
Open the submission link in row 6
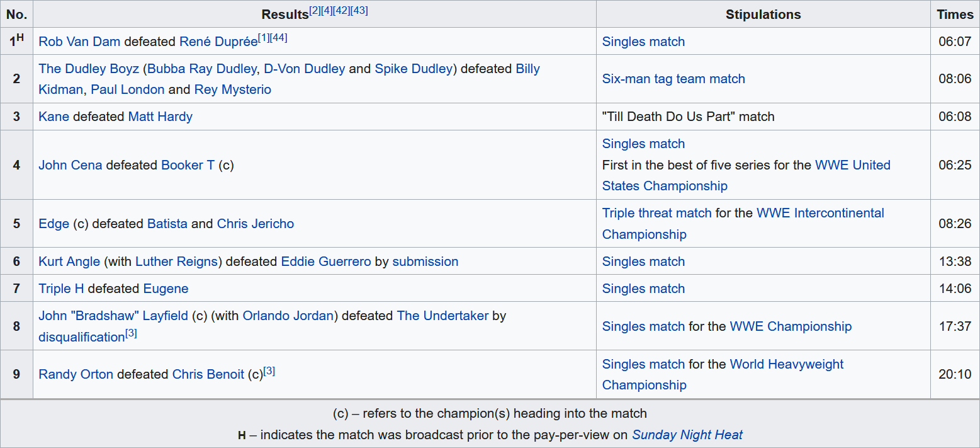[425, 261]
